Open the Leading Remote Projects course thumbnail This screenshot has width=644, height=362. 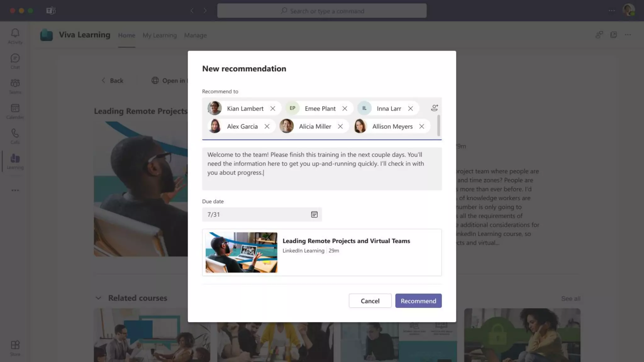241,252
